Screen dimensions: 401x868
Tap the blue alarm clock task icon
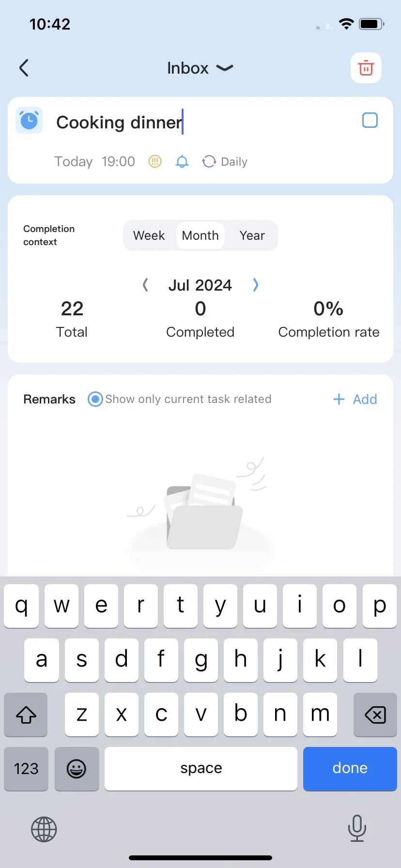(29, 120)
